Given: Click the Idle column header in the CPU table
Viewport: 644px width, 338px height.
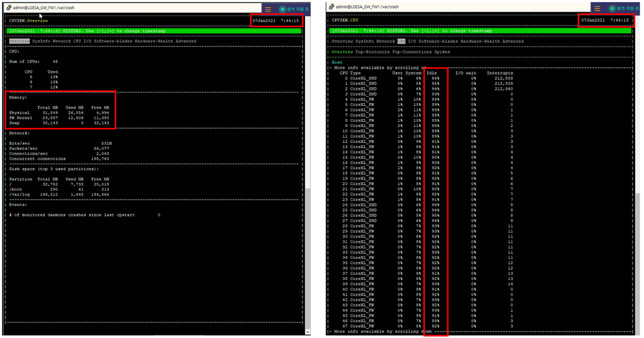Looking at the screenshot, I should 432,73.
